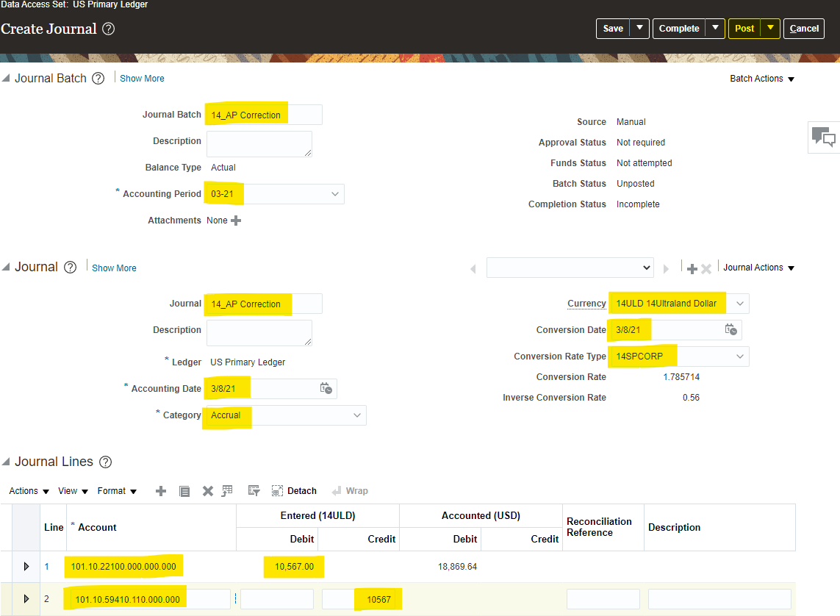Viewport: 840px width, 616px height.
Task: Click the Query By Example filter icon
Action: (x=254, y=491)
